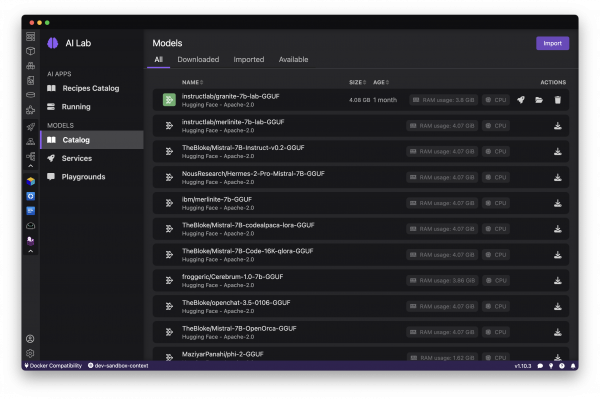The image size is (600, 399).
Task: Switch to the Available tab
Action: (x=293, y=59)
